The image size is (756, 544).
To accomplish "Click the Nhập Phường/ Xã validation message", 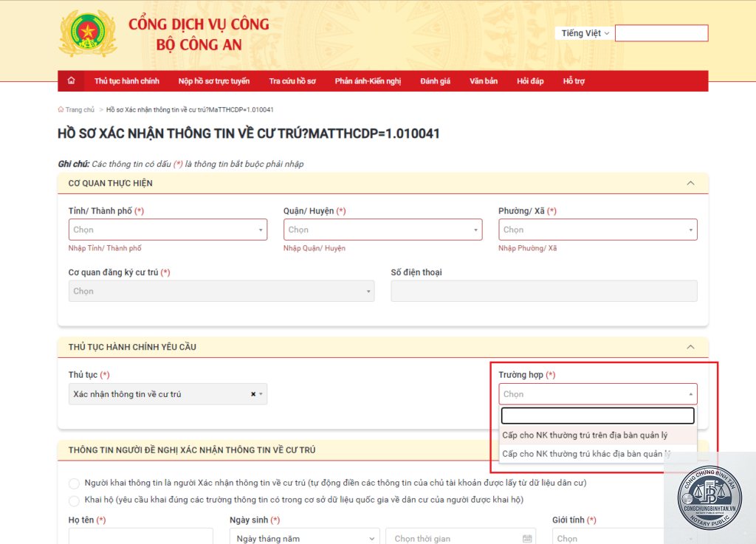I will [x=527, y=248].
